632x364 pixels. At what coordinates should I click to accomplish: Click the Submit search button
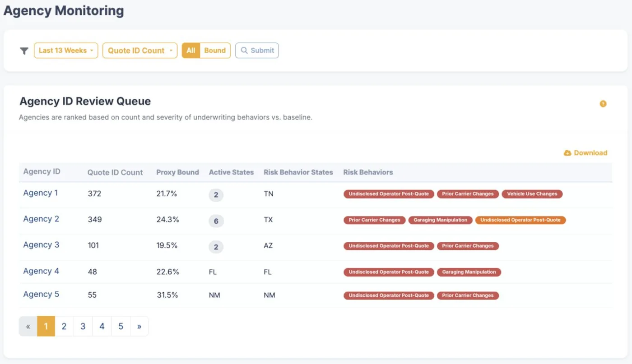257,51
